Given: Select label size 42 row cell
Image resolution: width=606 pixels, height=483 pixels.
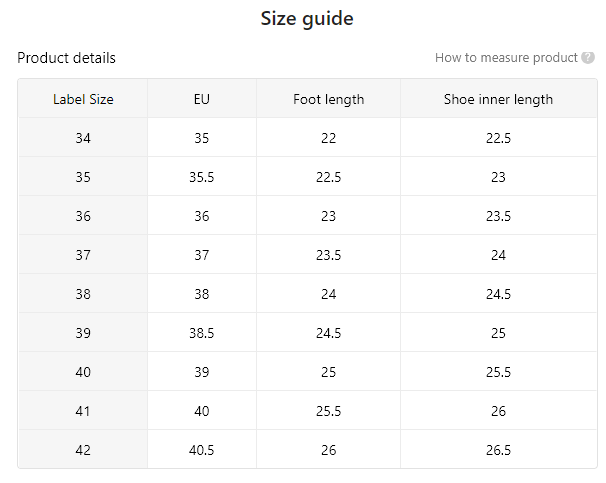Looking at the screenshot, I should click(x=83, y=450).
